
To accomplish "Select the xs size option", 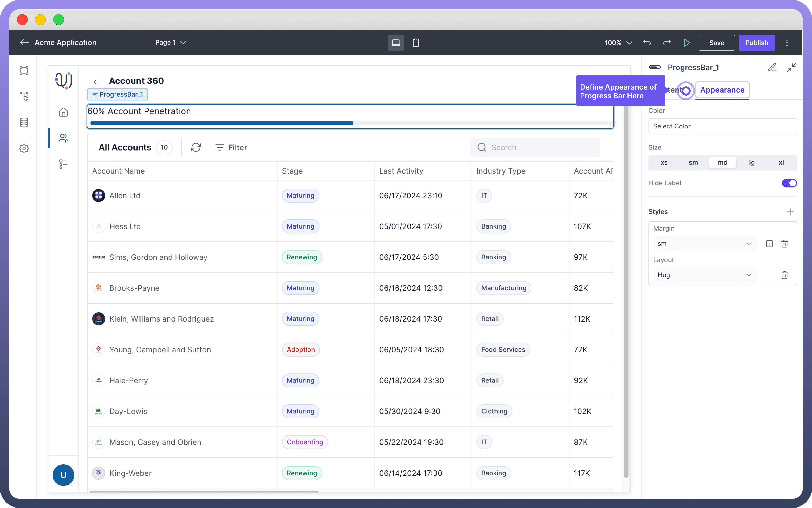I will tap(664, 163).
